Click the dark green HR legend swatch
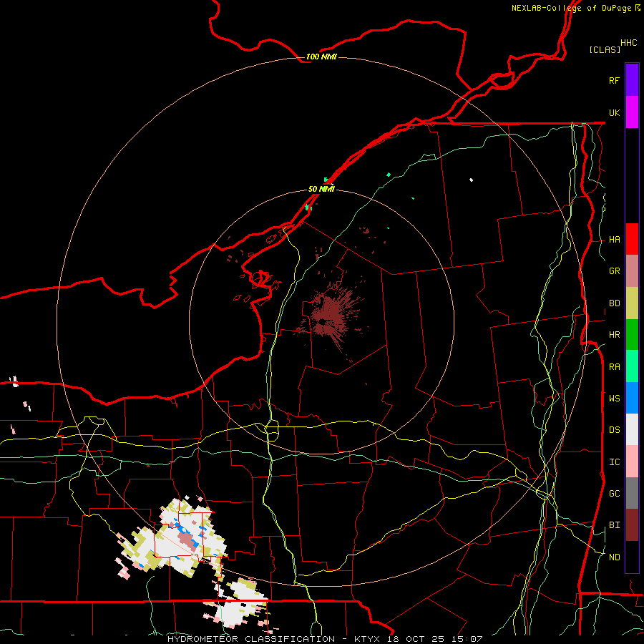Image resolution: width=644 pixels, height=644 pixels. point(632,335)
